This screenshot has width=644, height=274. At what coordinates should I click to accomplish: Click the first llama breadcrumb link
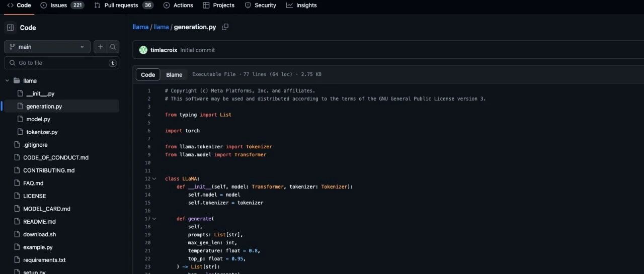click(140, 27)
